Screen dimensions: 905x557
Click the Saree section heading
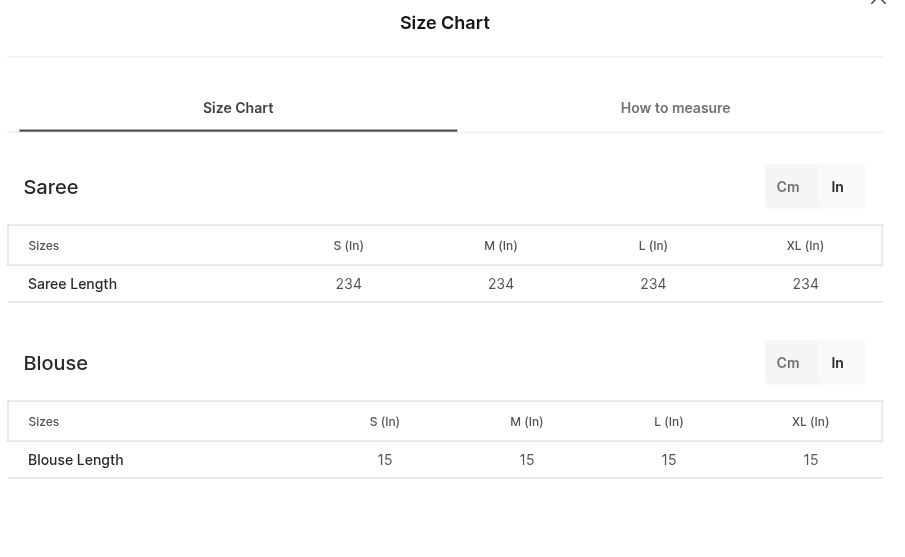coord(51,187)
